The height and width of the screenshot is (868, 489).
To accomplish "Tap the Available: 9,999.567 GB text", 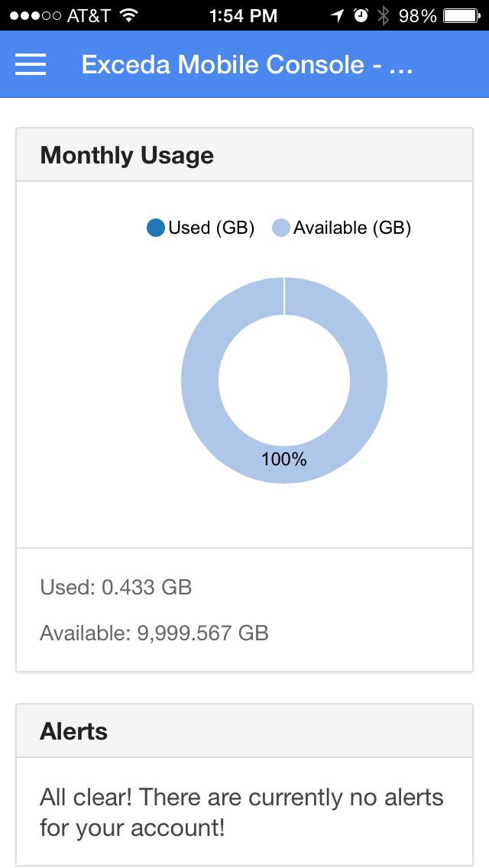I will [154, 633].
